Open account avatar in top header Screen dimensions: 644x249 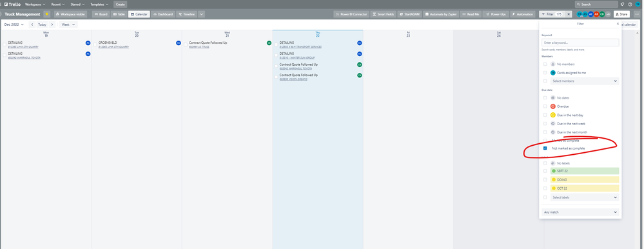click(638, 4)
